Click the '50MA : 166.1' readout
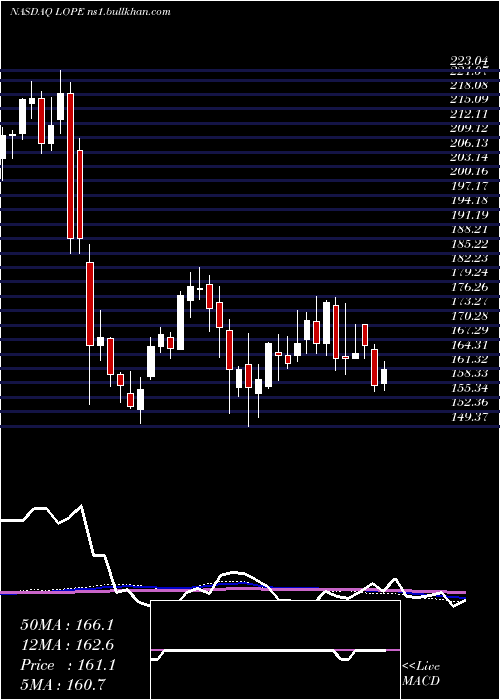Image resolution: width=500 pixels, height=700 pixels. click(x=67, y=625)
